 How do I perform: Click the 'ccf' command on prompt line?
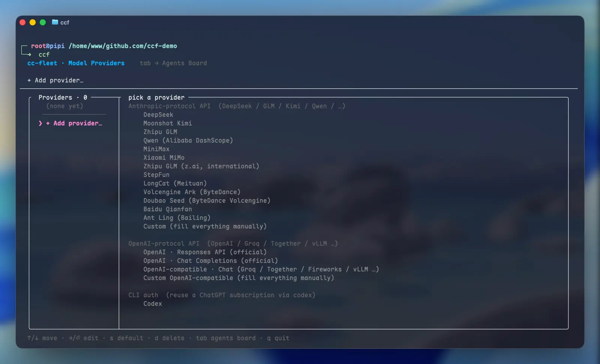[44, 55]
